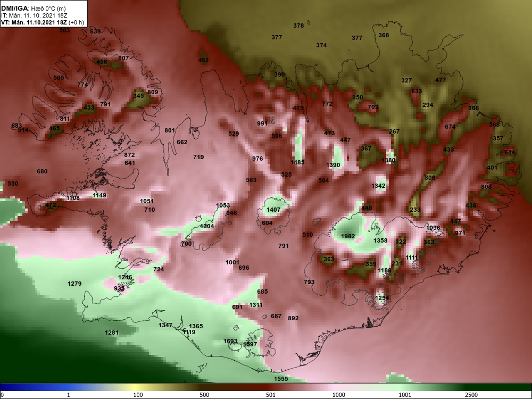Click the 1693 value near the south coast
Viewport: 532px width, 399px height.
click(230, 341)
